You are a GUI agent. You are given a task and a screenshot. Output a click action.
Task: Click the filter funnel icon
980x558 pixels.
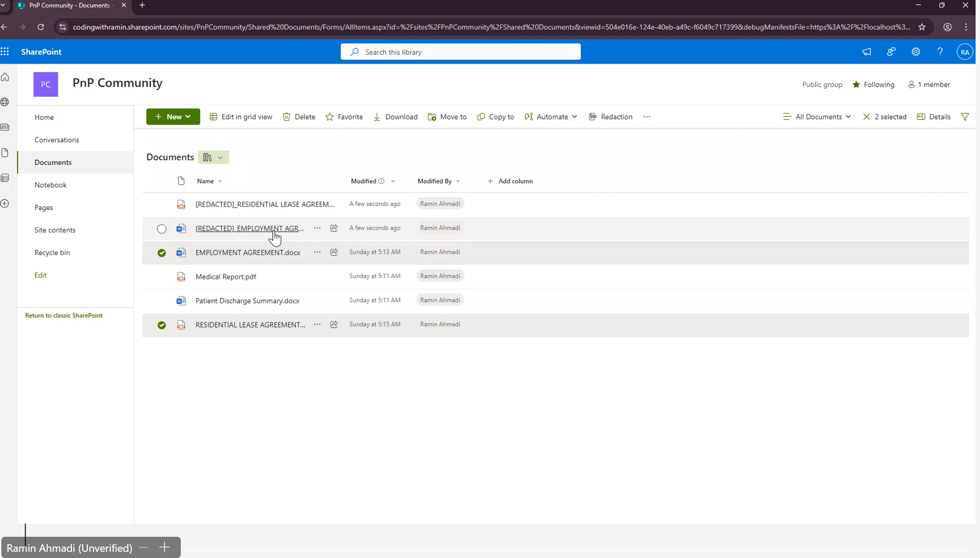click(x=965, y=117)
